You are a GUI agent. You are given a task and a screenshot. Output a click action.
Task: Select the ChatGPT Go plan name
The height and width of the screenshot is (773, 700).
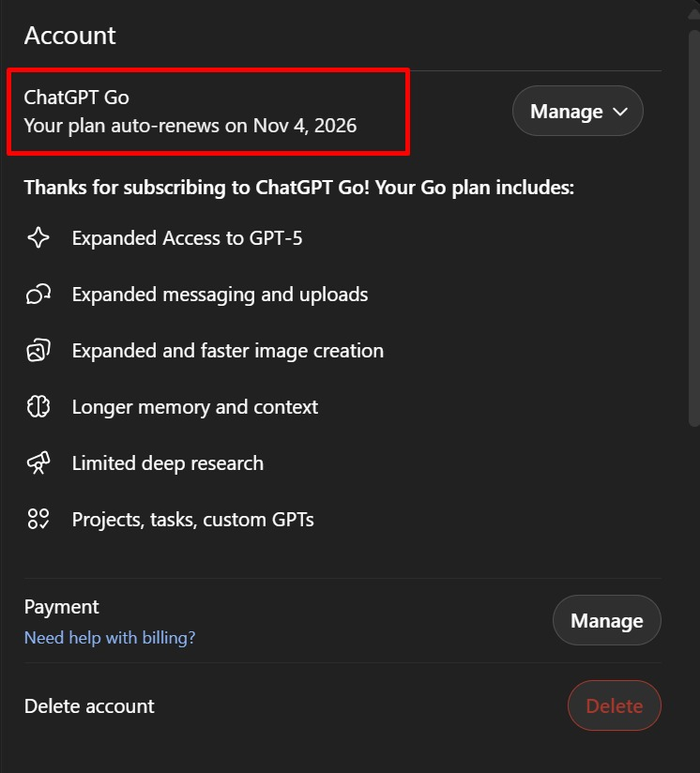tap(76, 98)
